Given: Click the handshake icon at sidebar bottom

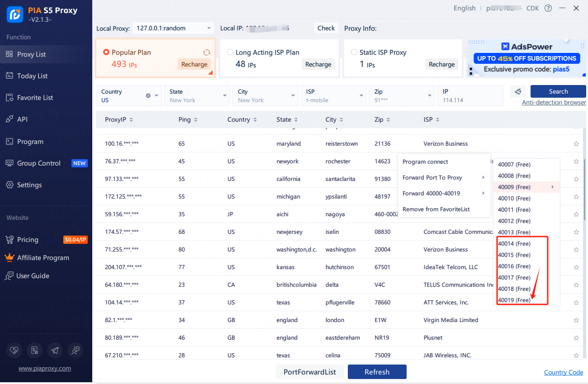Looking at the screenshot, I should 14,350.
